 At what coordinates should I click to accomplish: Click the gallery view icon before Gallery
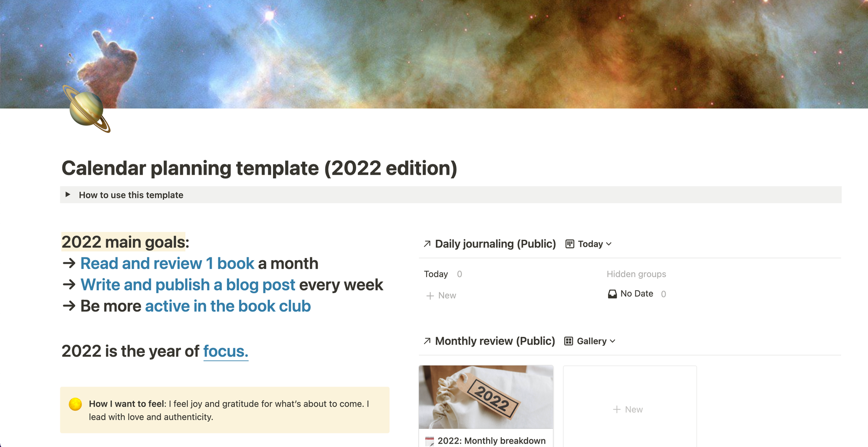coord(569,341)
